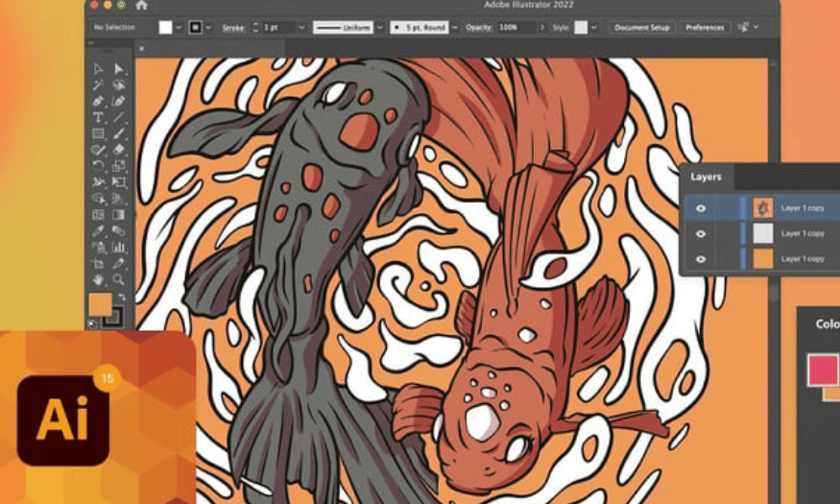Switch to the Layers panel tab
This screenshot has width=840, height=504.
pyautogui.click(x=706, y=177)
